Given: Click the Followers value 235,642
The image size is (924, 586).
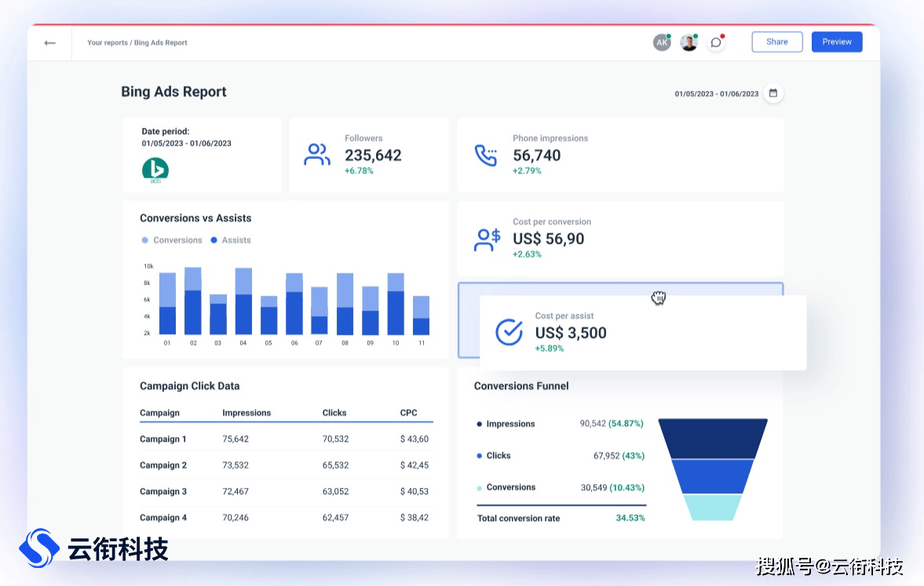Looking at the screenshot, I should click(373, 155).
